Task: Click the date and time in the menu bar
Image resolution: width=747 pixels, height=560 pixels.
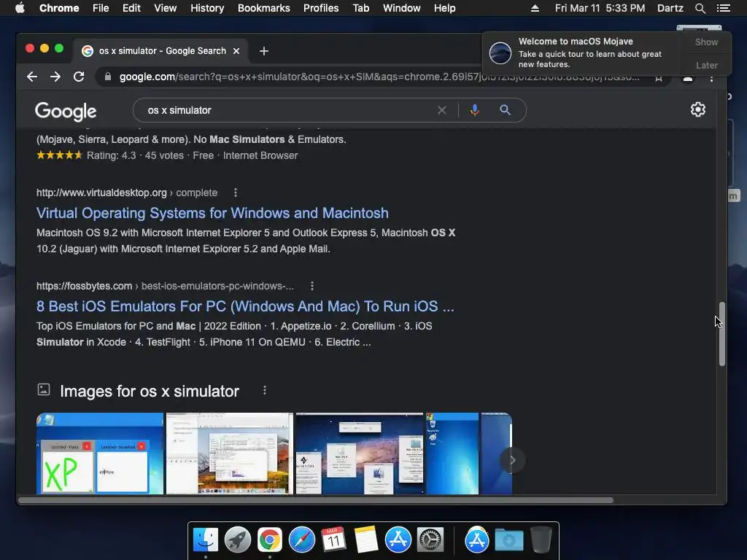Action: [600, 8]
